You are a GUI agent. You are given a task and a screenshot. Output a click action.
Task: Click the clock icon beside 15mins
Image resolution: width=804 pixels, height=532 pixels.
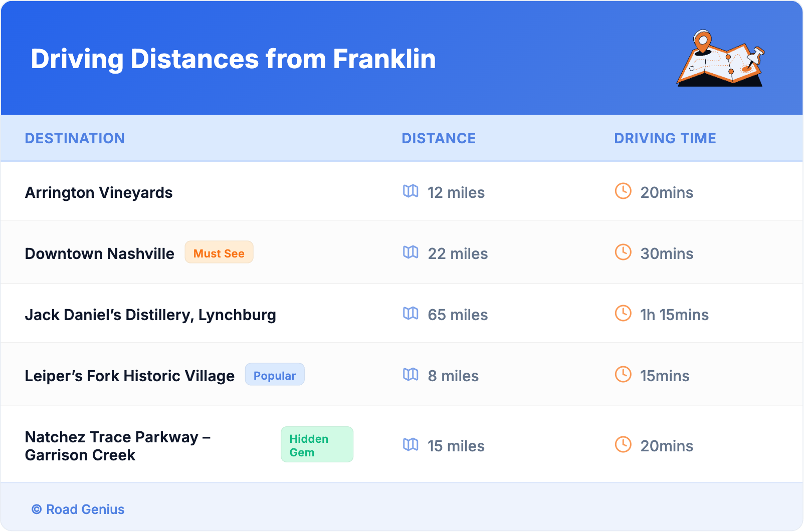[x=623, y=374]
